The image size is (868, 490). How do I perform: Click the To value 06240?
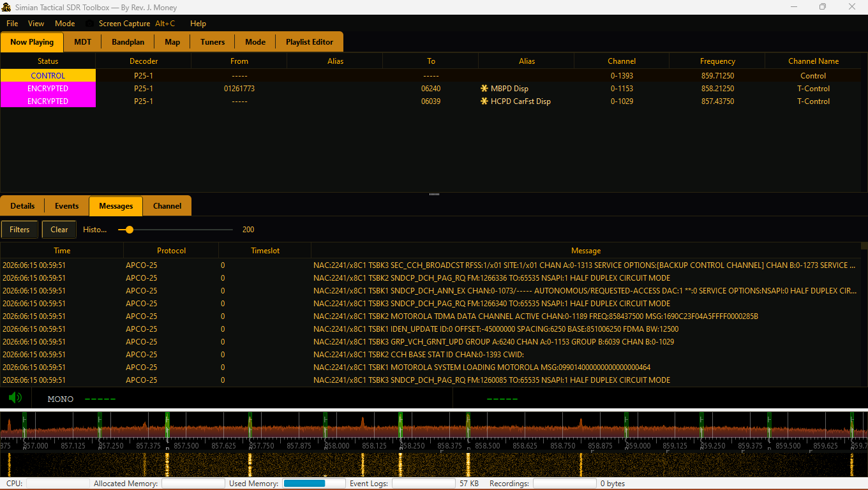click(x=431, y=89)
